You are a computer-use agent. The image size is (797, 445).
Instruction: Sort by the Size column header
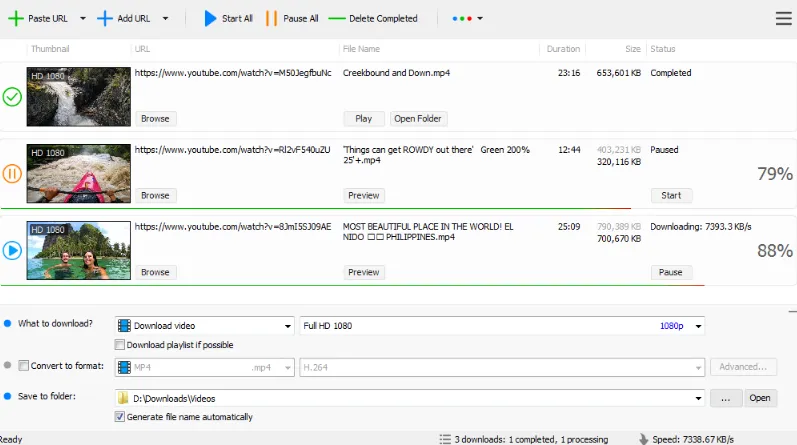(x=633, y=49)
